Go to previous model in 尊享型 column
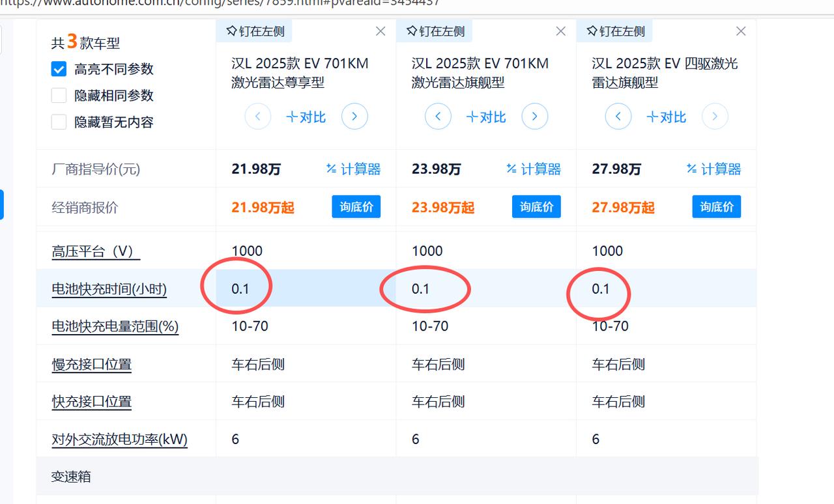The width and height of the screenshot is (834, 504). point(258,117)
